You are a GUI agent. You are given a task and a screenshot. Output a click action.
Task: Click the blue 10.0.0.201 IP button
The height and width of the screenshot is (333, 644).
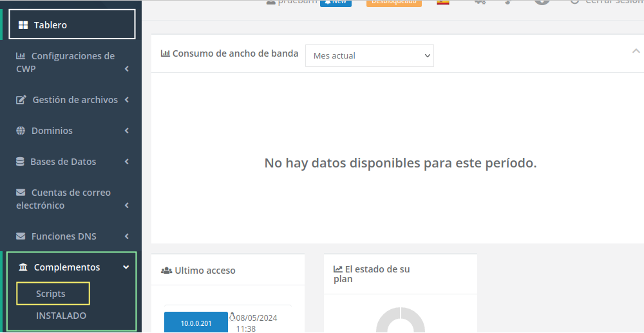tap(196, 323)
